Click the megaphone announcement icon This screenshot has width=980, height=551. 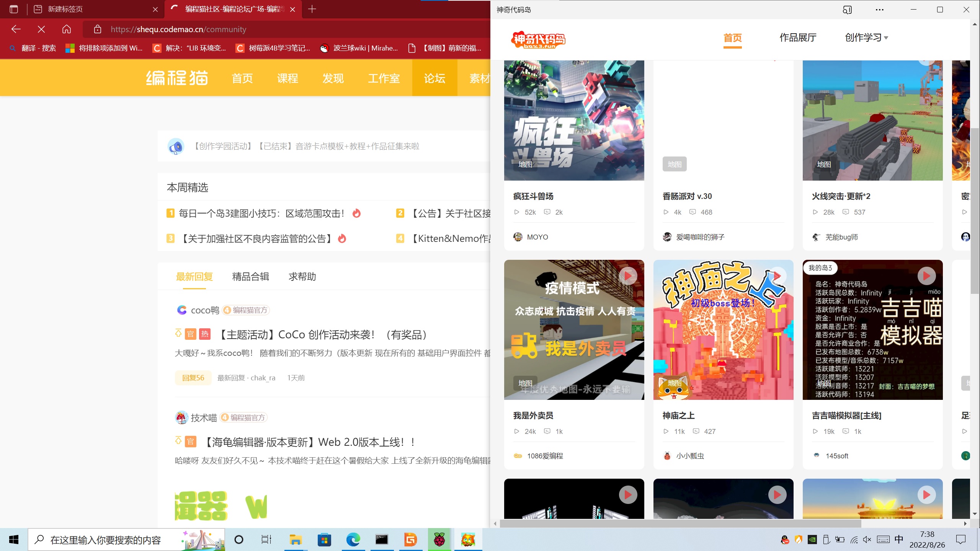pos(176,147)
